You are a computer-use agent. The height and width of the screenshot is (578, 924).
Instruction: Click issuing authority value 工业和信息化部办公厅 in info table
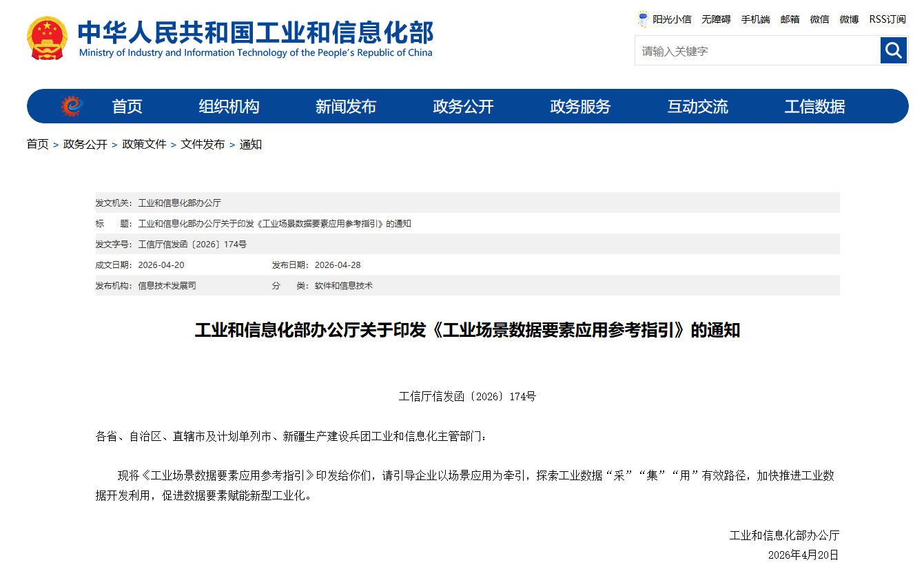point(180,203)
